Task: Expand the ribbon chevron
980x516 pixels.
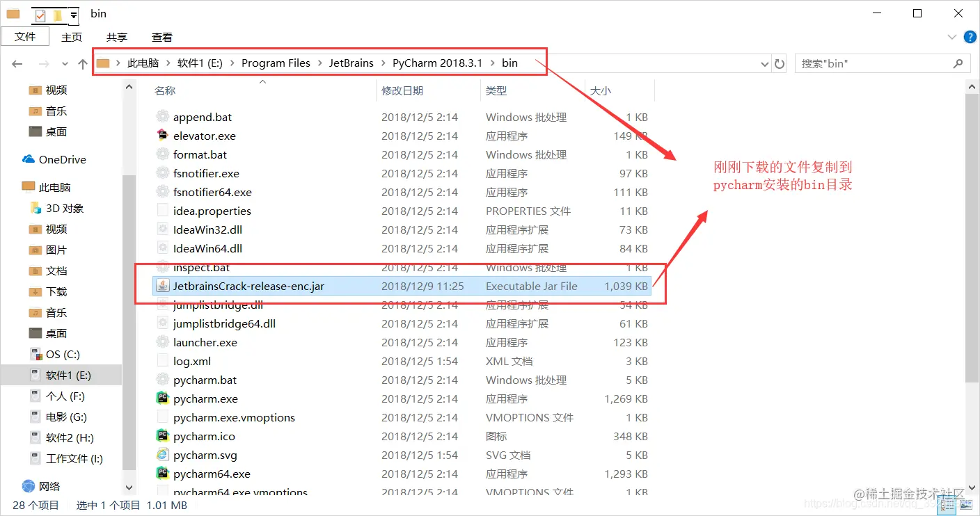Action: click(951, 37)
